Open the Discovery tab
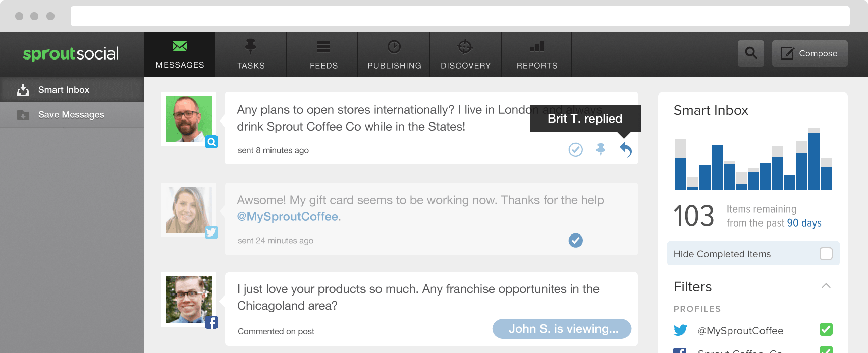868x353 pixels. [x=465, y=54]
